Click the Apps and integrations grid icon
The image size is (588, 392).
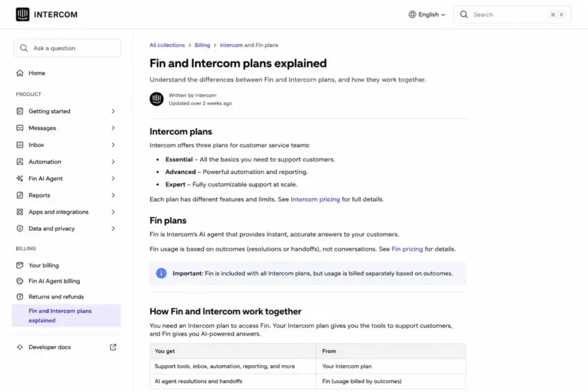click(x=20, y=212)
